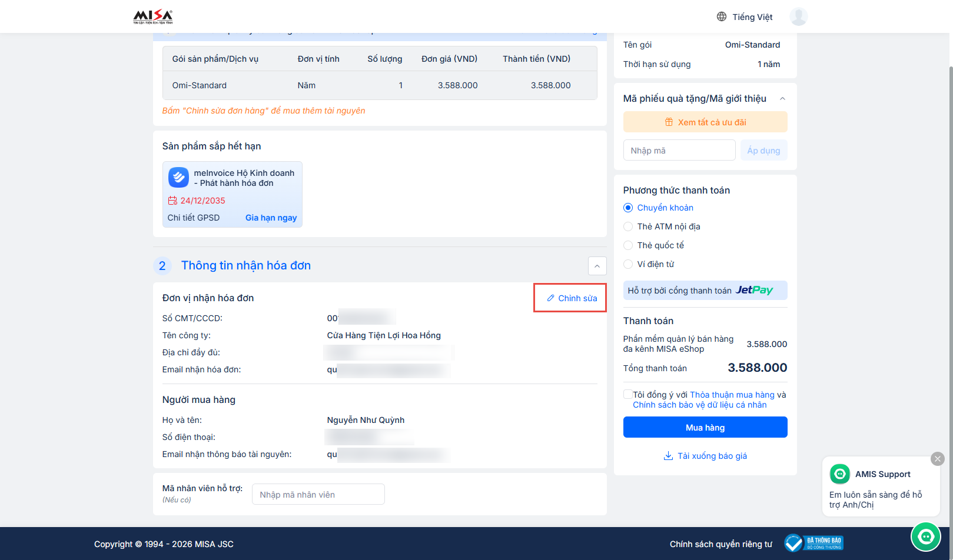
Task: Click the meInvoice product icon
Action: coord(178,177)
